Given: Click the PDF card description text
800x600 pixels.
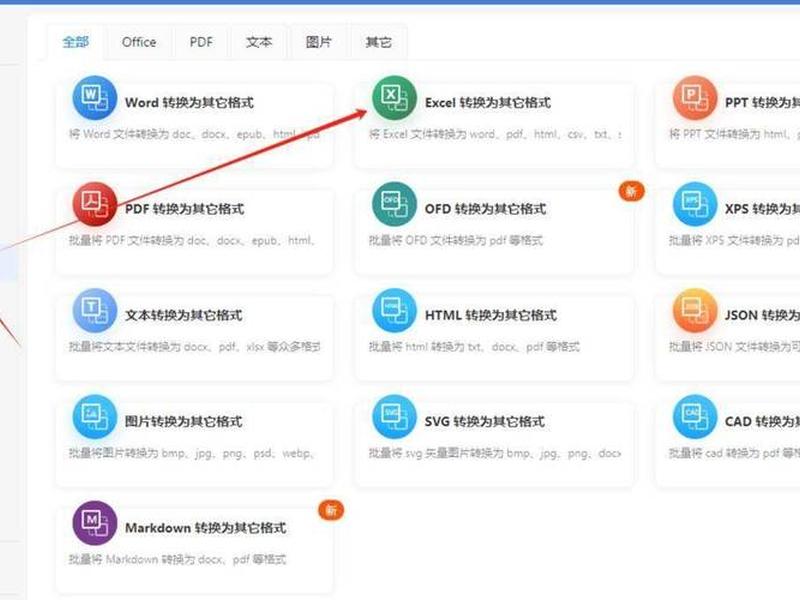Looking at the screenshot, I should click(x=192, y=240).
